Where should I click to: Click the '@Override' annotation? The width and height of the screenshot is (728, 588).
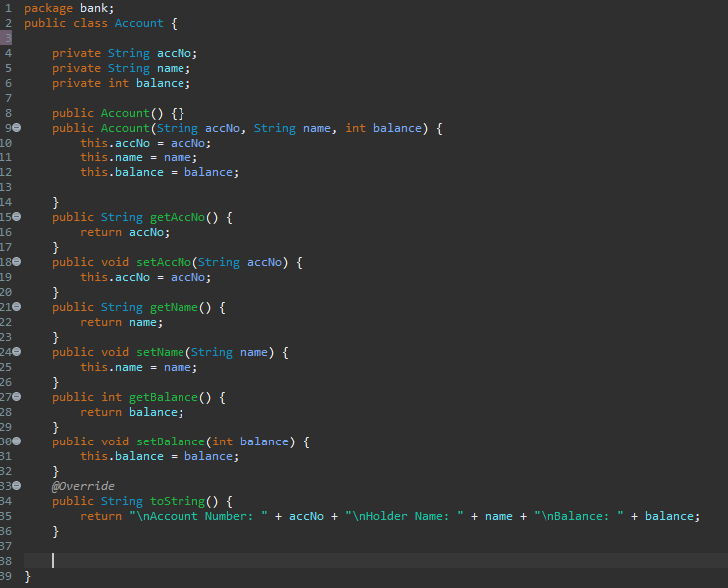coord(83,486)
